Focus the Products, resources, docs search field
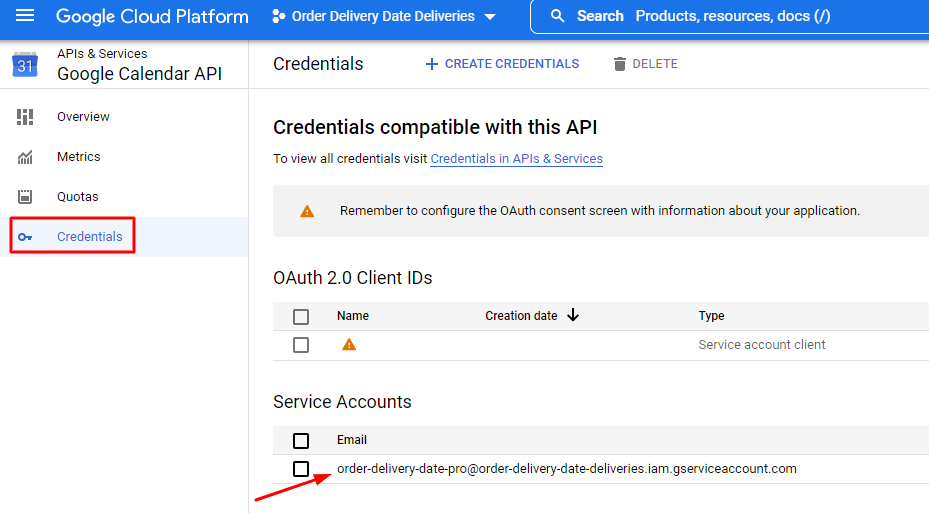Image resolution: width=929 pixels, height=513 pixels. 733,16
